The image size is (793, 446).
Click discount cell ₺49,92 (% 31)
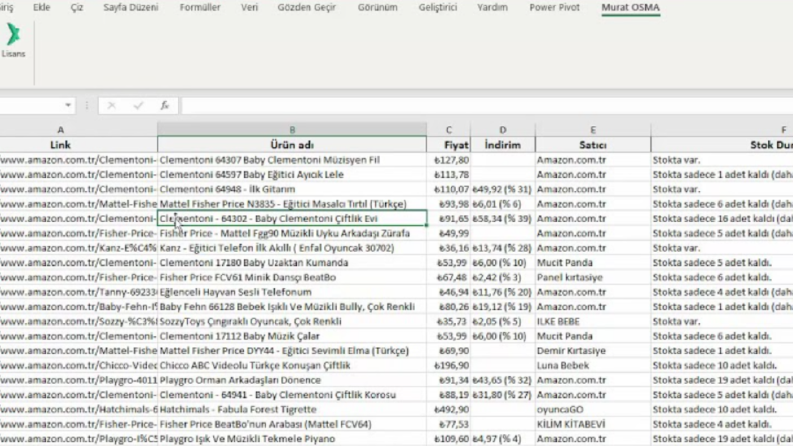pyautogui.click(x=503, y=189)
